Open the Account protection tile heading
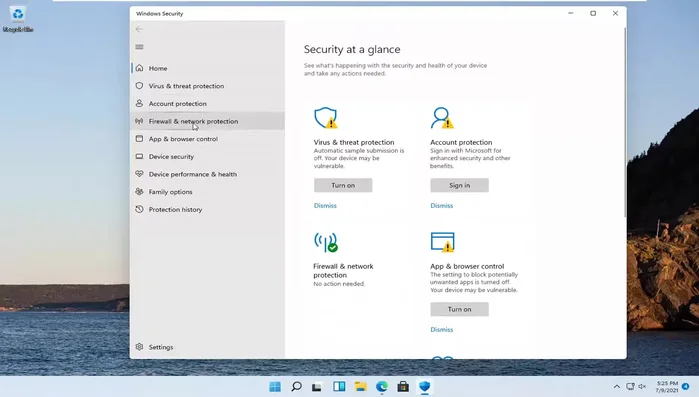699x397 pixels. click(461, 142)
